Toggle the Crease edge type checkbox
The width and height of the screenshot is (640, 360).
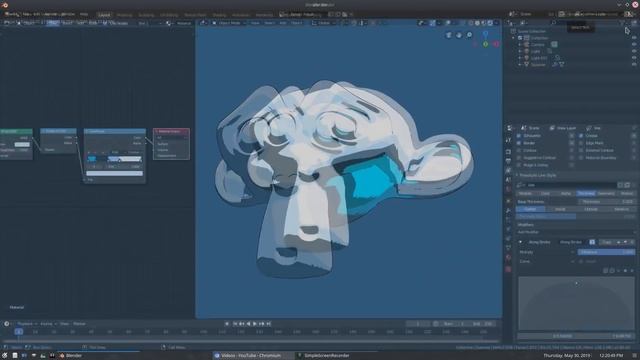pos(581,136)
